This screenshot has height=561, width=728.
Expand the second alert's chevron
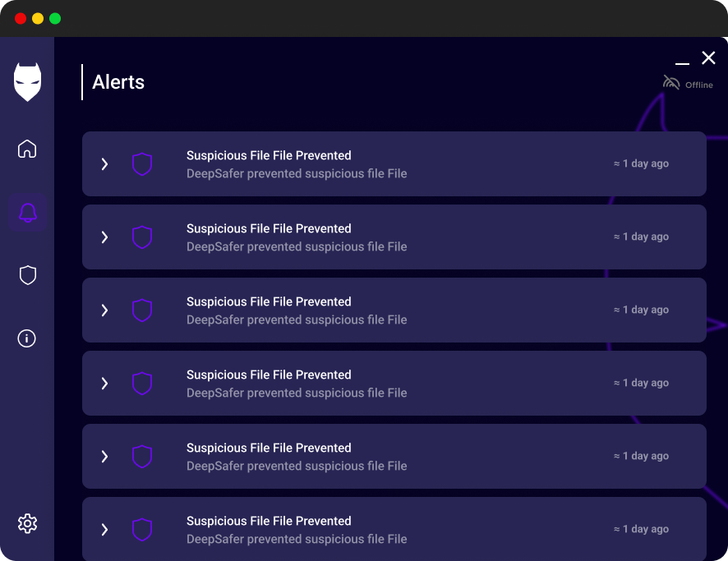point(104,237)
